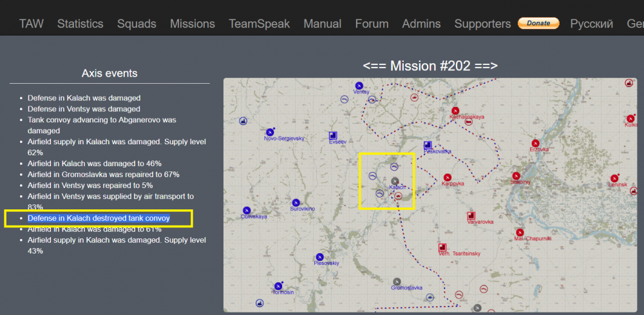The width and height of the screenshot is (644, 315).
Task: Select the gray Gromoslavka airfield icon
Action: [x=397, y=282]
